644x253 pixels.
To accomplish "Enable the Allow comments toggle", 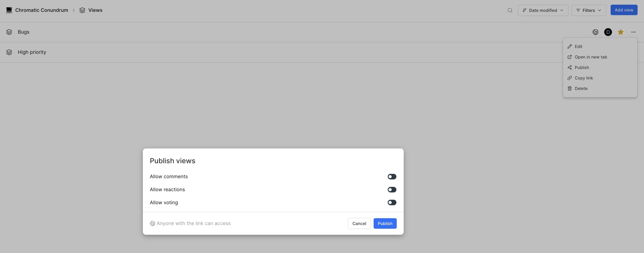I will pos(392,176).
